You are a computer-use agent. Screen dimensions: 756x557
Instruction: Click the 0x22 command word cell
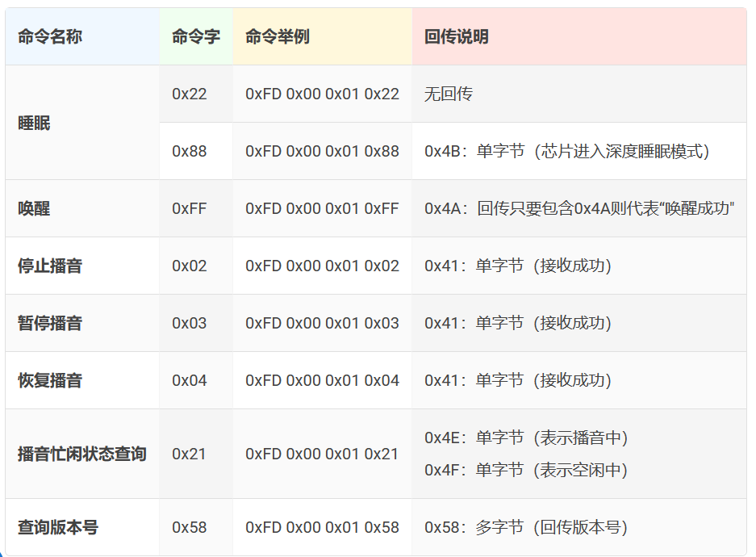click(190, 94)
